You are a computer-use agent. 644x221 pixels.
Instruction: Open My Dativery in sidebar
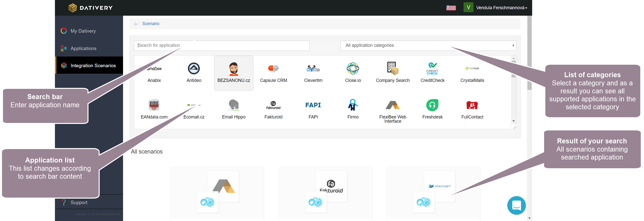(x=89, y=31)
